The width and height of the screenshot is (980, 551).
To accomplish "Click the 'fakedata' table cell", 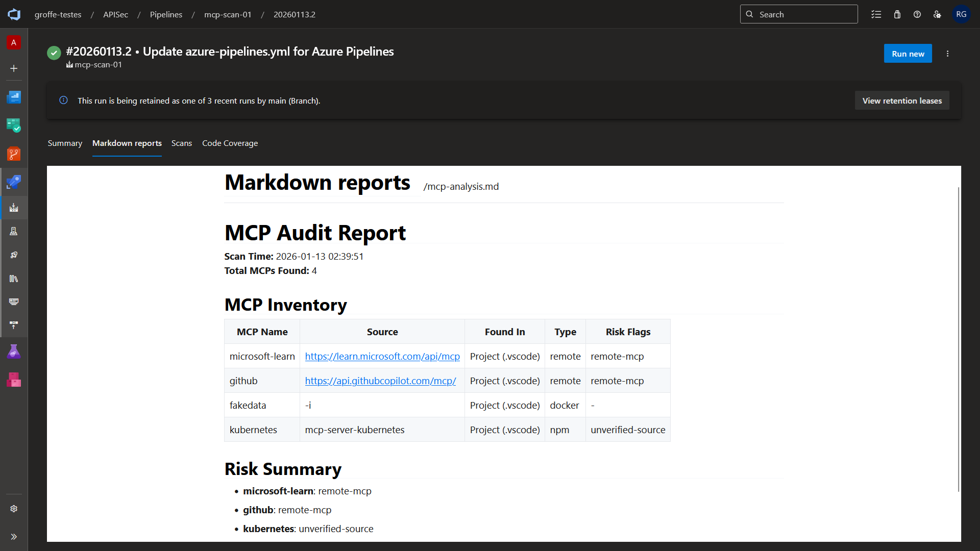I will [x=262, y=405].
